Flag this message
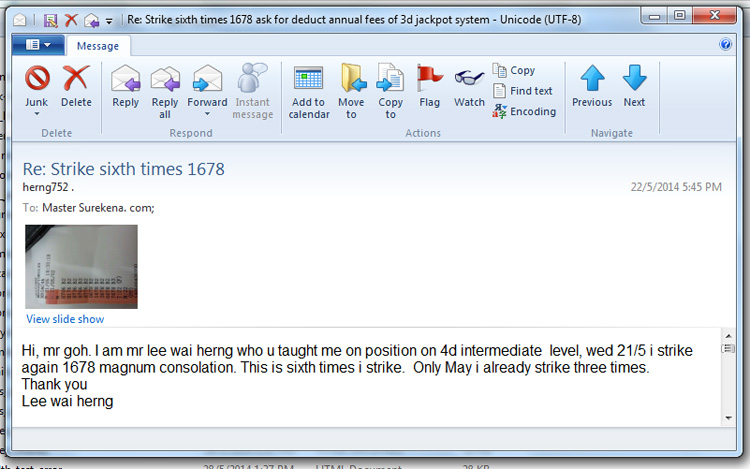 [429, 86]
